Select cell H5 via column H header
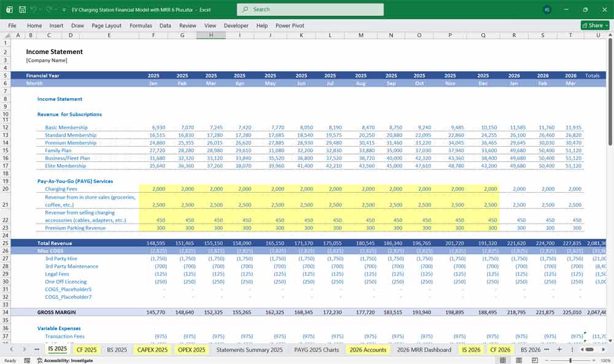The width and height of the screenshot is (614, 364). (x=211, y=35)
